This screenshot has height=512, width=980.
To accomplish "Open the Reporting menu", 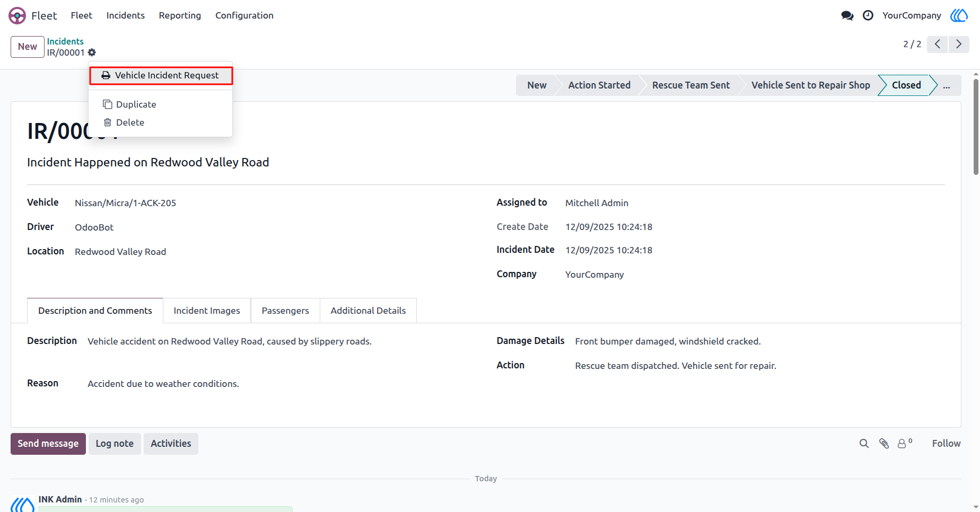I will coord(180,15).
